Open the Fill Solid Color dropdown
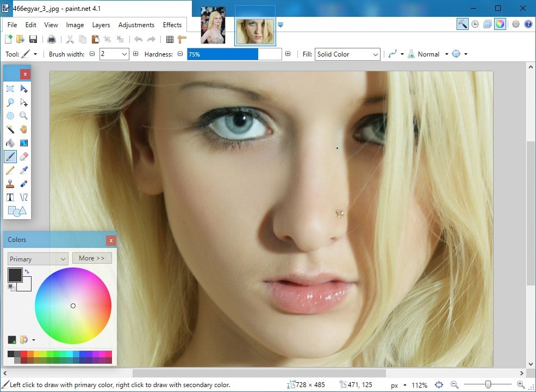The image size is (536, 392). (347, 54)
